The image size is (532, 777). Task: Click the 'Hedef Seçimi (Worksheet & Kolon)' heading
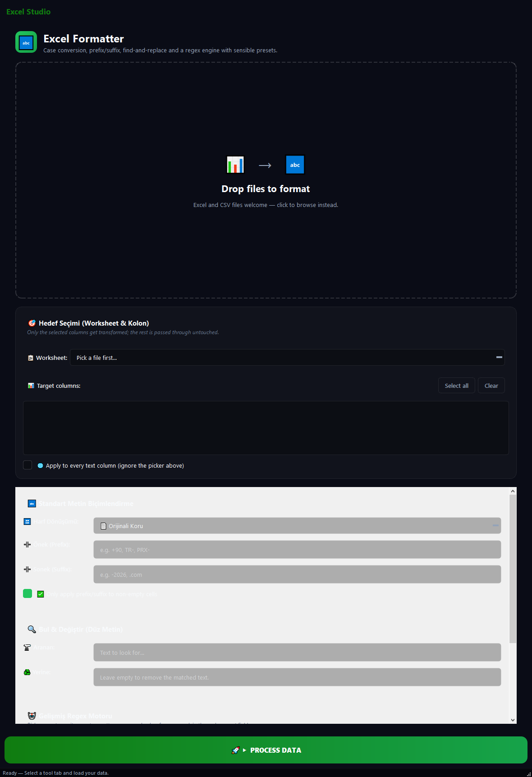(94, 323)
